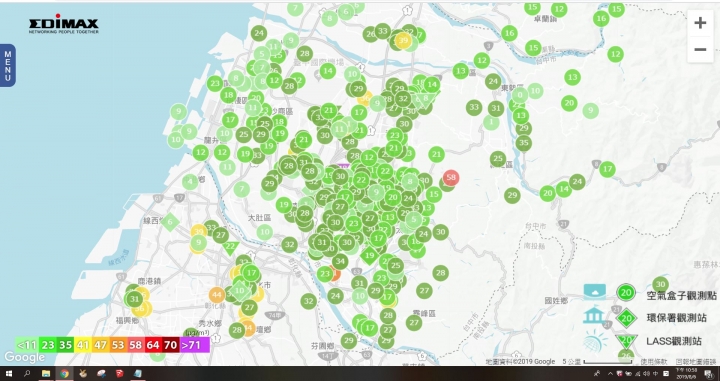Click the circular 20 legend sample marker
720x381 pixels.
click(x=625, y=292)
